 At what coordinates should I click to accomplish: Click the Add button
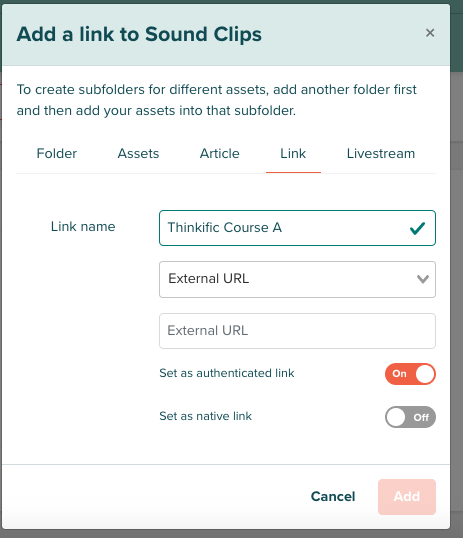(x=407, y=496)
